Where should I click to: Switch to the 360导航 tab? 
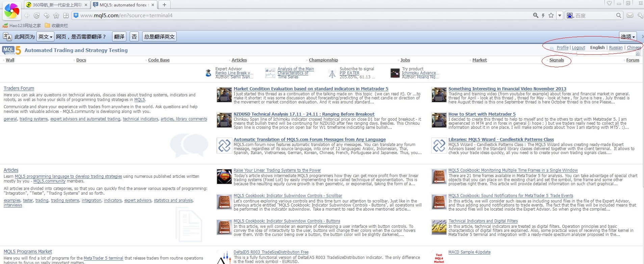[56, 5]
